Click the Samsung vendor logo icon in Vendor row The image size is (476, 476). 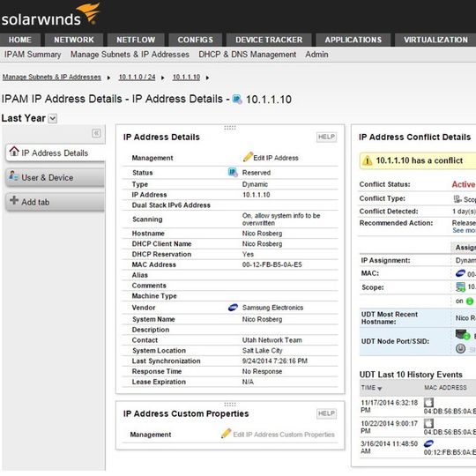233,308
